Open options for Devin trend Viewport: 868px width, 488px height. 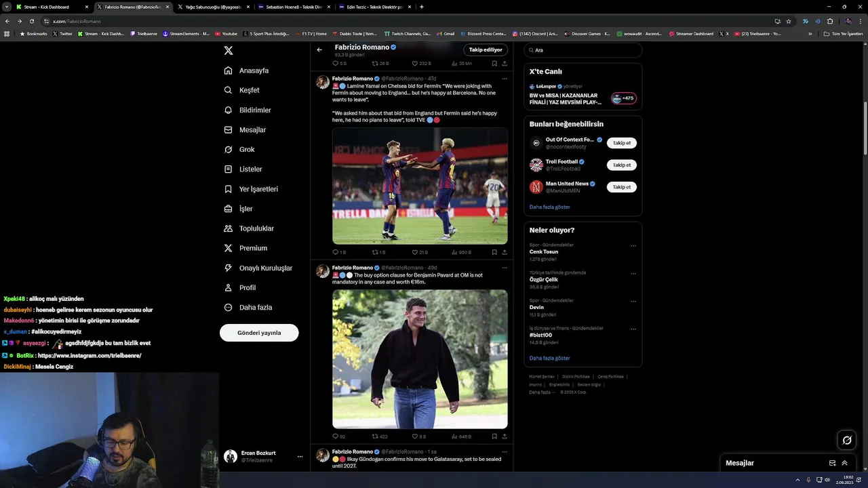[633, 301]
